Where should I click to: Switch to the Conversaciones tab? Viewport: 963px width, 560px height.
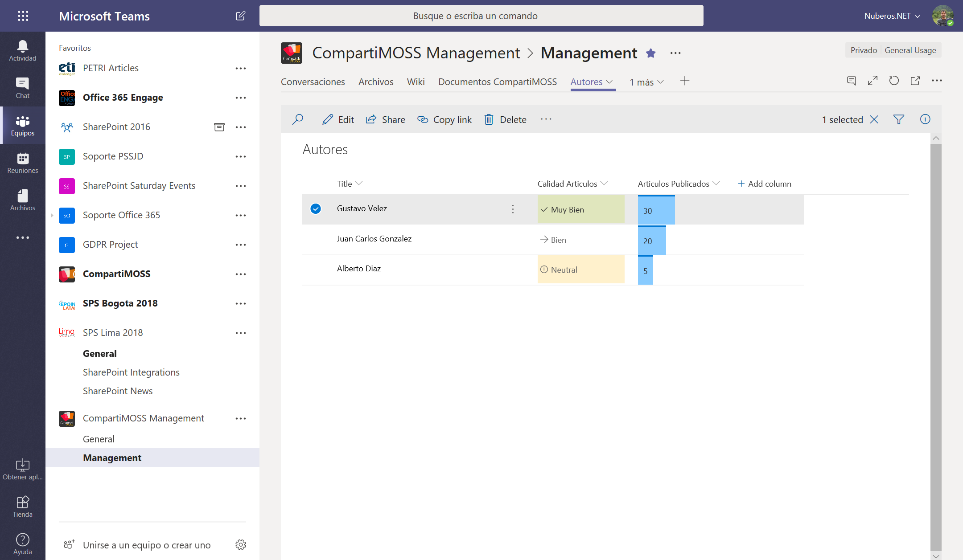coord(313,82)
